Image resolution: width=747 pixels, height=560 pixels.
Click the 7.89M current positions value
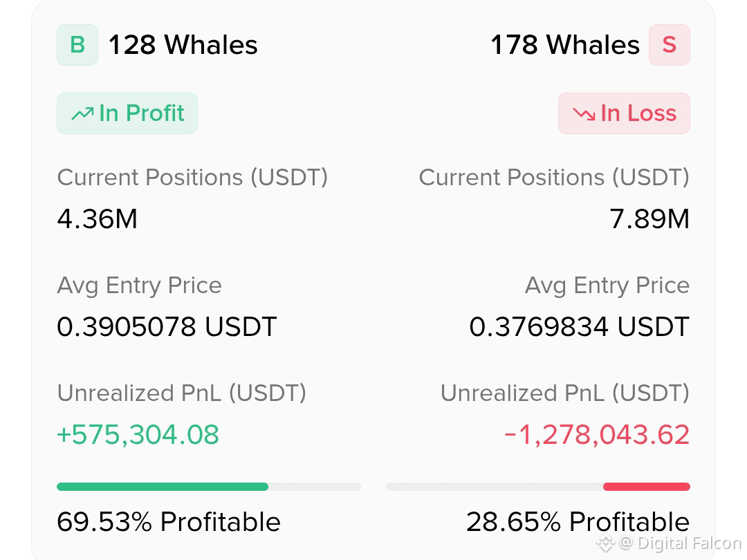649,219
